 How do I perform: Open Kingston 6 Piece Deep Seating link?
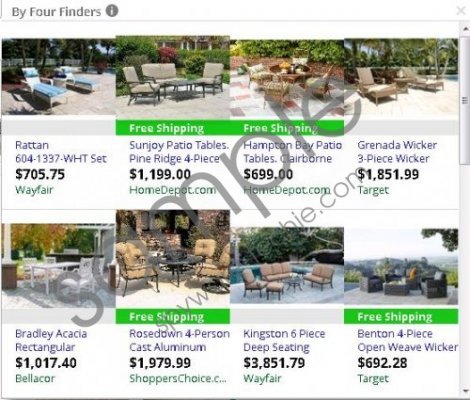(x=284, y=340)
